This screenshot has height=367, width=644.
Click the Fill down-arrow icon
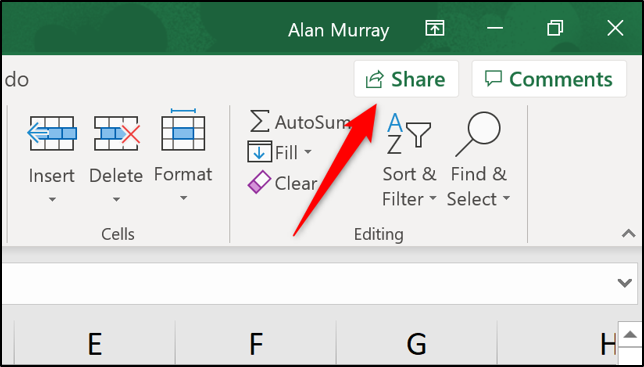coord(260,152)
